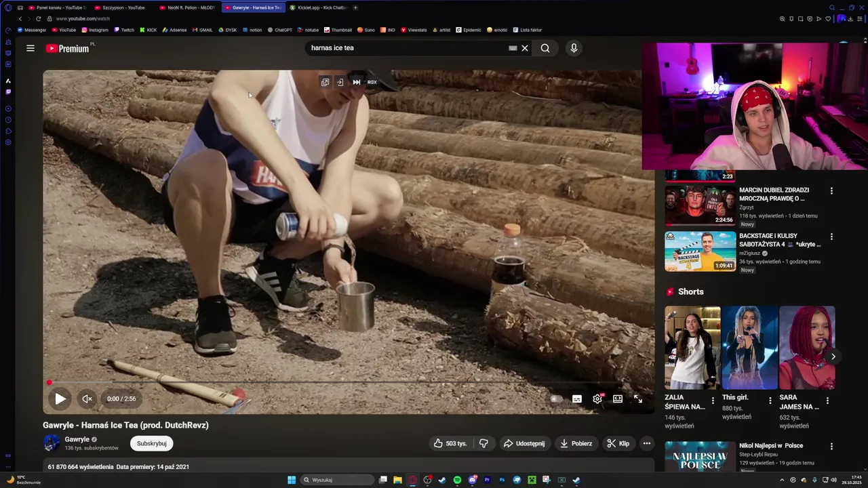Open ZALIA ŚPIEWA short thumbnail
This screenshot has height=488, width=868.
[x=692, y=348]
